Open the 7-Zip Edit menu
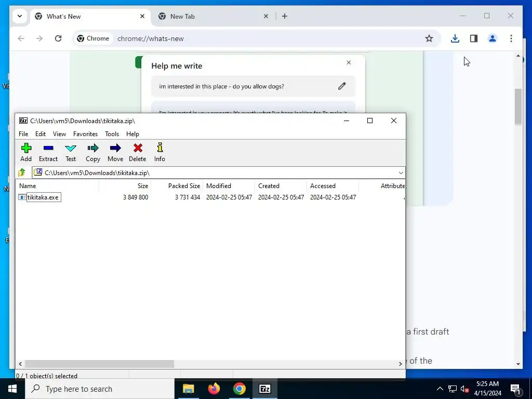This screenshot has width=532, height=399. pyautogui.click(x=41, y=134)
